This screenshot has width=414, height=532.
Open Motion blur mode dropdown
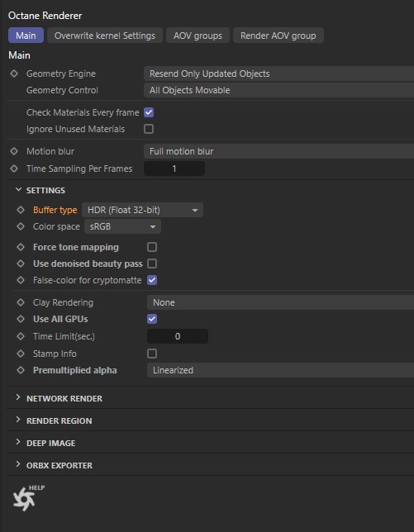click(x=279, y=151)
